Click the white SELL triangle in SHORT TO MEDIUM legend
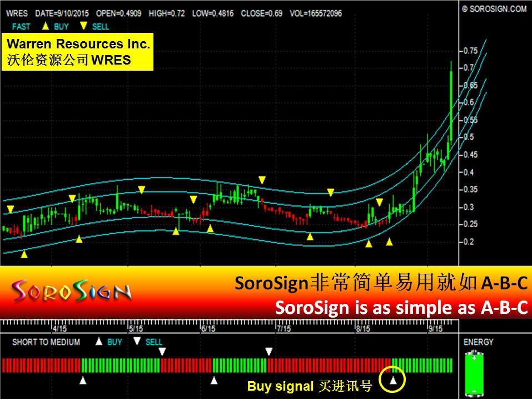532x399 pixels. (x=137, y=341)
